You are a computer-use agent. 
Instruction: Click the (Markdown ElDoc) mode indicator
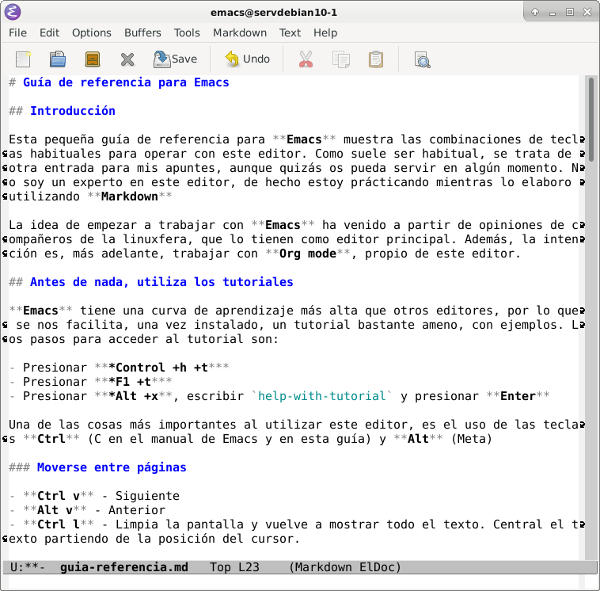point(345,567)
